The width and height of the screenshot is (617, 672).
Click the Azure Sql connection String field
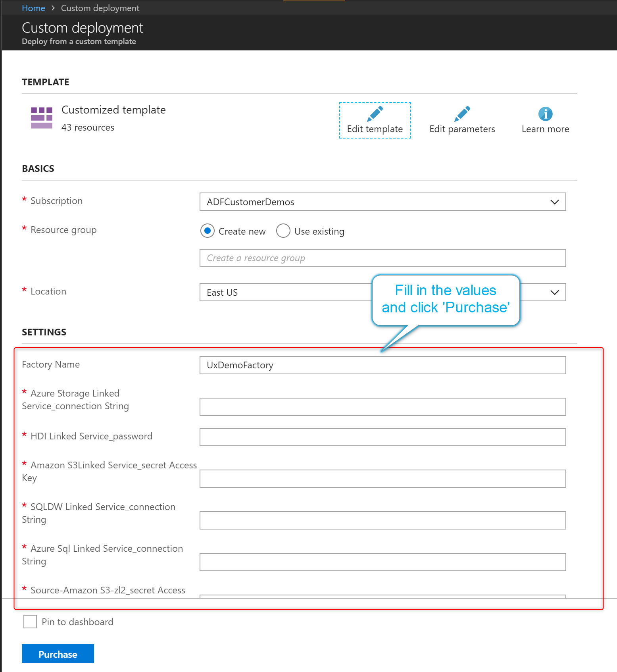point(383,562)
